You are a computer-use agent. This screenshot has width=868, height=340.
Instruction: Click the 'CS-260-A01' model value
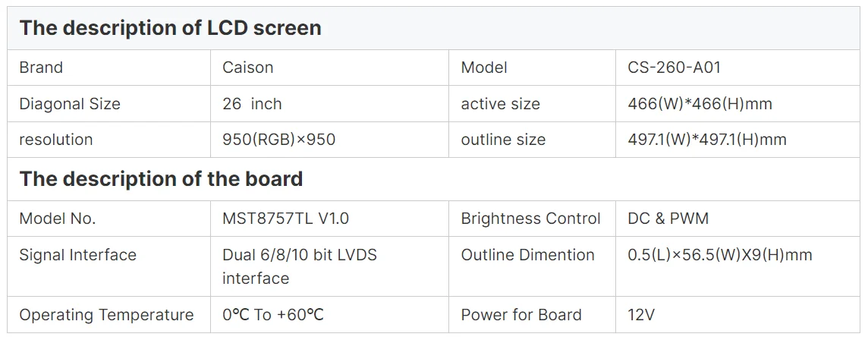pyautogui.click(x=674, y=68)
